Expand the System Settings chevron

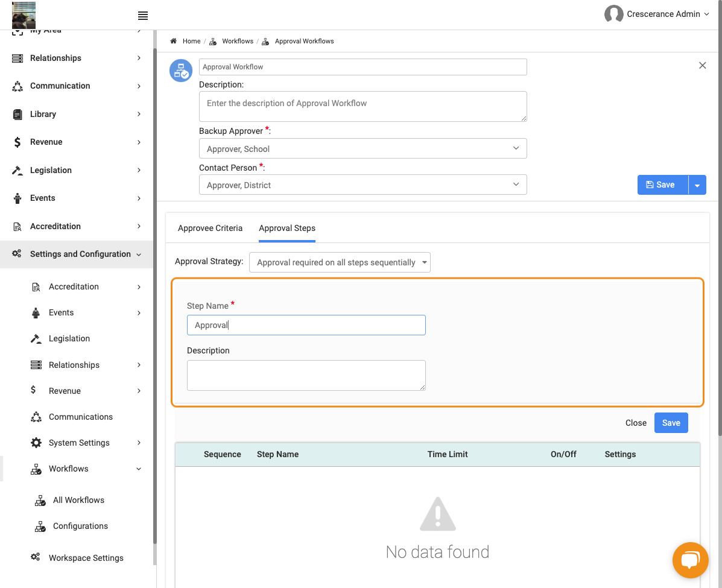click(139, 443)
